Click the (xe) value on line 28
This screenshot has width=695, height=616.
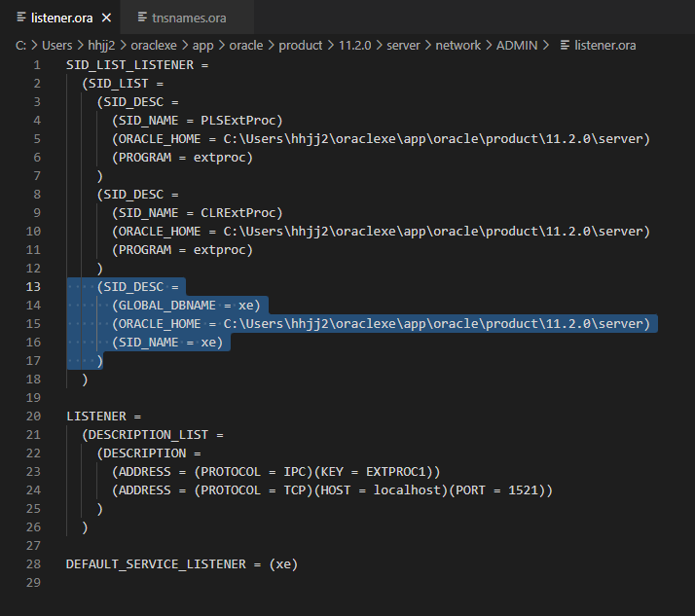pyautogui.click(x=283, y=564)
